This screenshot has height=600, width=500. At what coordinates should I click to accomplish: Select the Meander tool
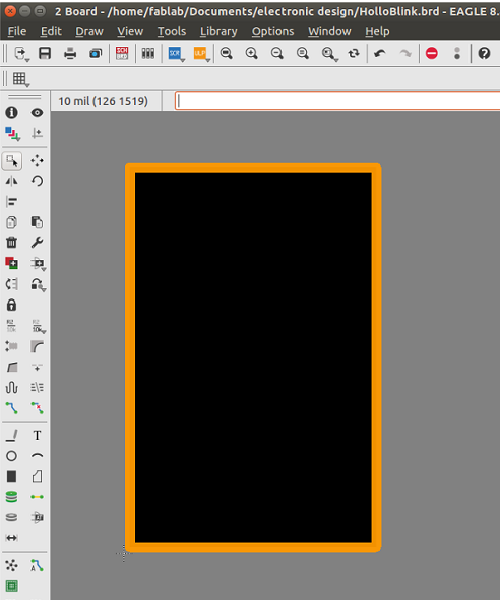pos(11,387)
